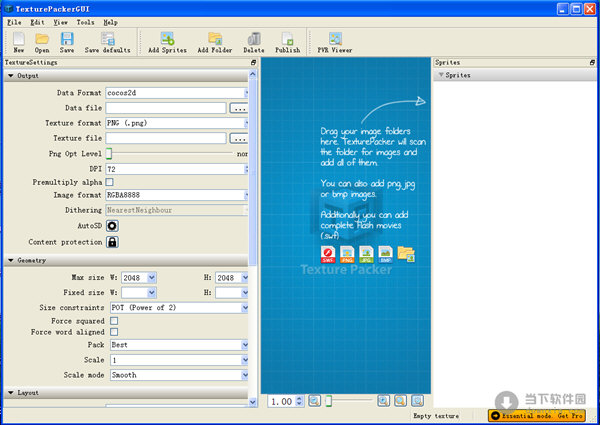Image resolution: width=600 pixels, height=425 pixels.
Task: Browse for Texture file with ... button
Action: click(x=239, y=138)
